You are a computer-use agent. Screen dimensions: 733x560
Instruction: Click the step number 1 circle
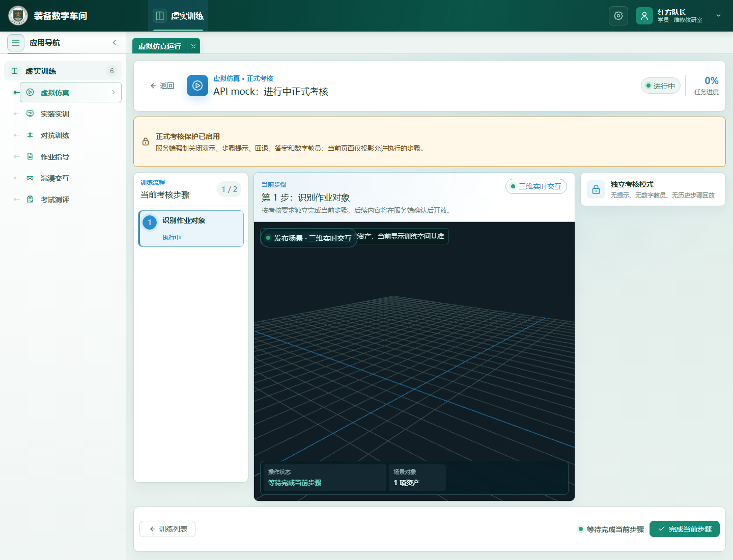tap(150, 222)
